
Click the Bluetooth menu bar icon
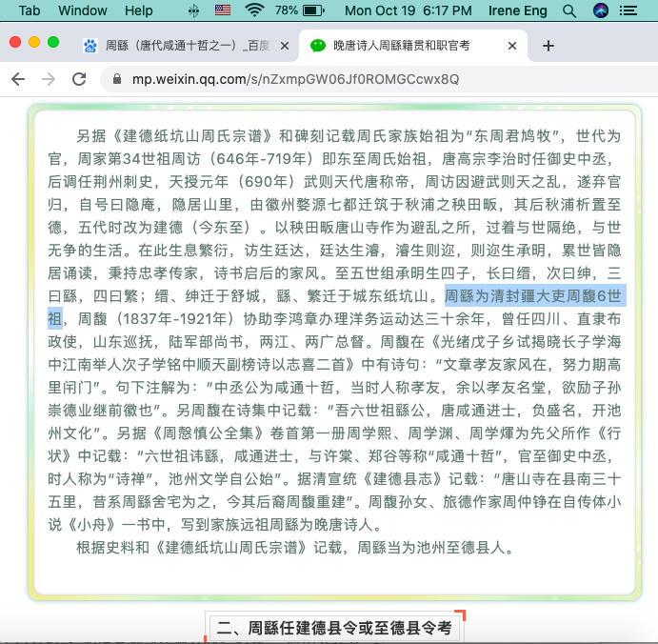point(193,10)
